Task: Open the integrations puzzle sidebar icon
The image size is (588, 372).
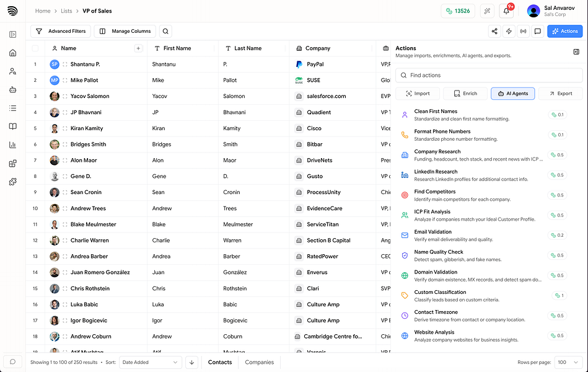Action: point(13,182)
